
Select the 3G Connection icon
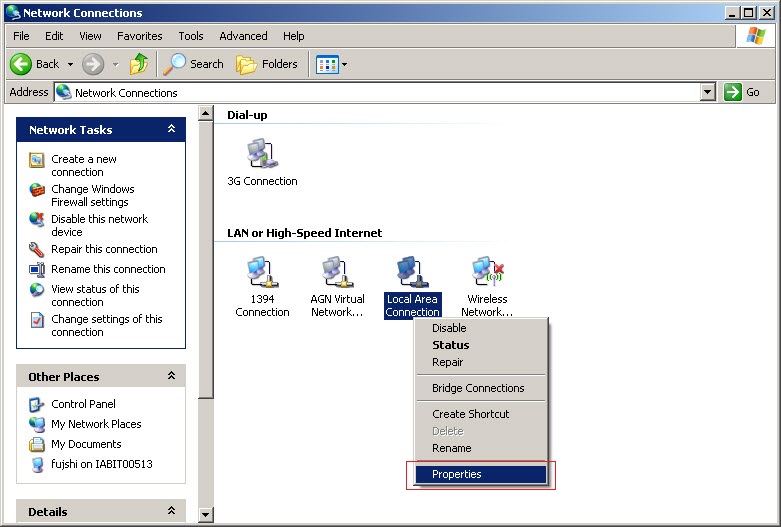click(262, 154)
